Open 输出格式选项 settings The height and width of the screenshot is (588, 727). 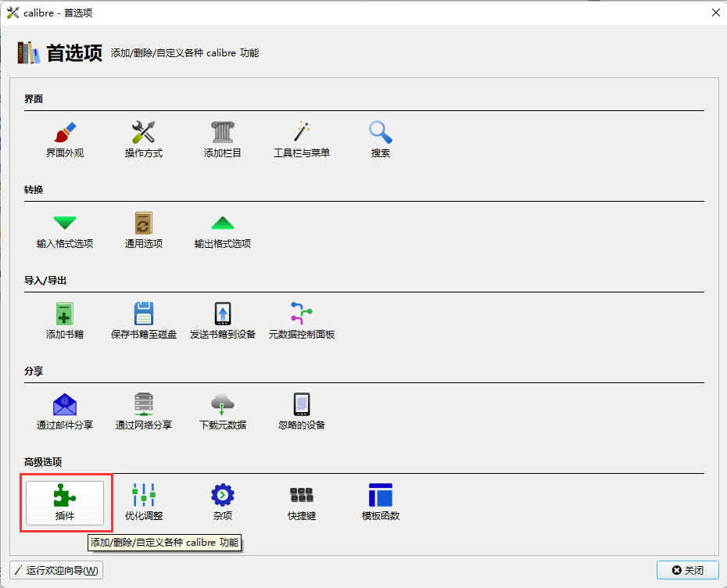[x=223, y=230]
